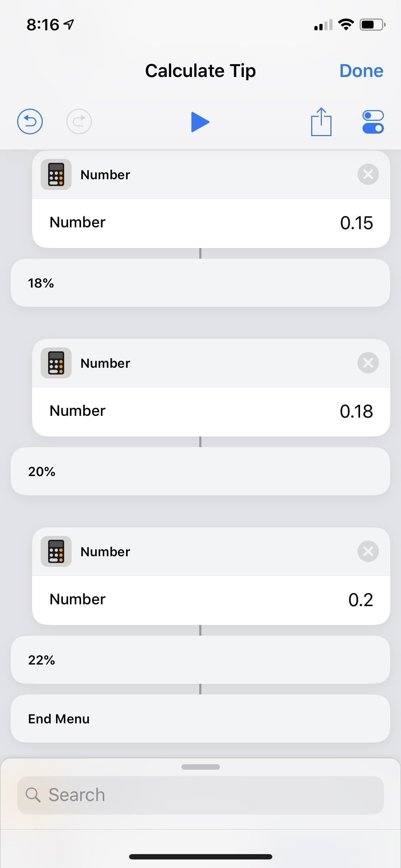
Task: Run the Calculate Tip shortcut
Action: [x=200, y=122]
